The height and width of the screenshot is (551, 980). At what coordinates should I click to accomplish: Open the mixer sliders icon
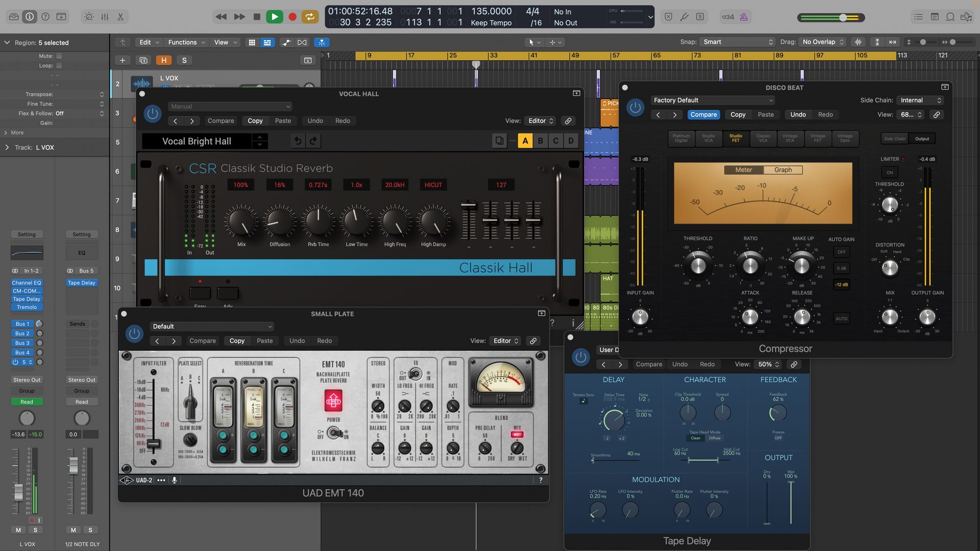point(104,17)
